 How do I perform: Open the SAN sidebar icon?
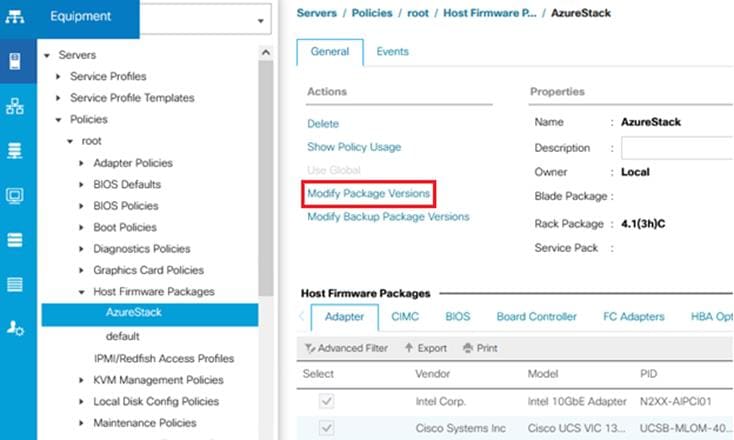click(15, 151)
